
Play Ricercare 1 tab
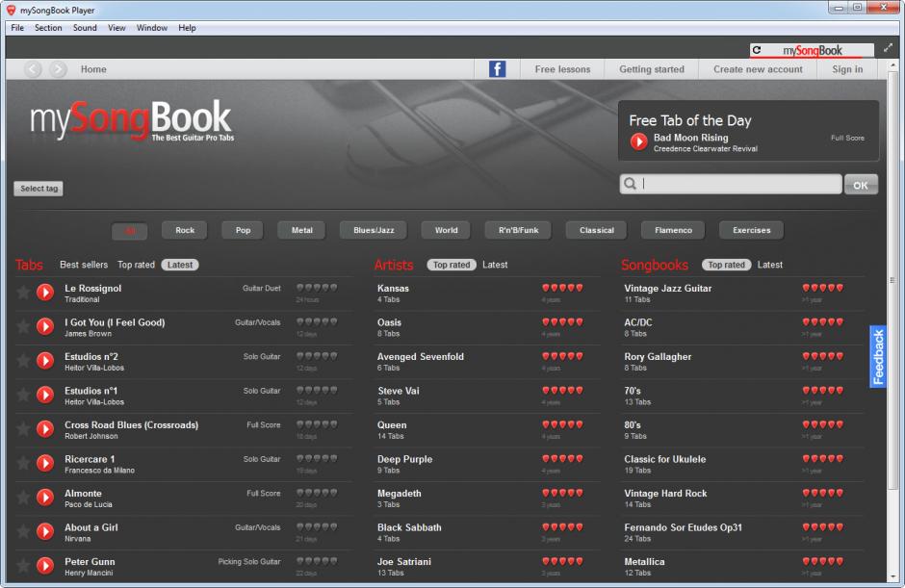(45, 463)
